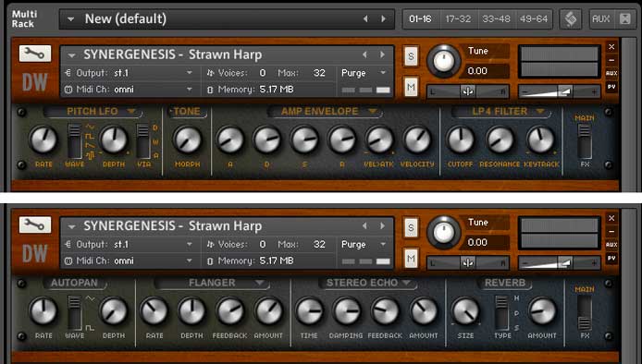642x364 pixels.
Task: Click the VELOCITY knob
Action: coord(417,140)
